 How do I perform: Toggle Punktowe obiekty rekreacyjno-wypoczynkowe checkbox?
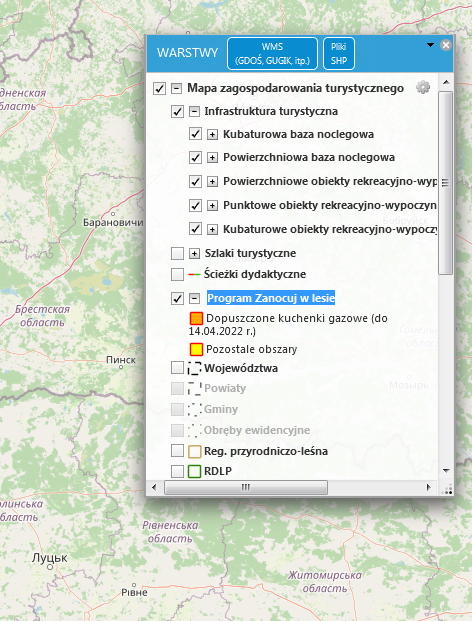[195, 205]
